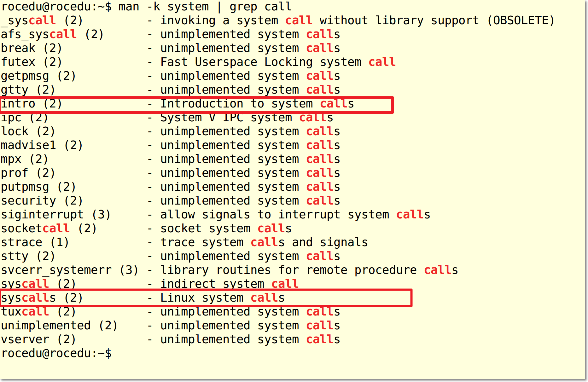Select the 'syscall (2)' entry without underscore
The width and height of the screenshot is (588, 382).
click(38, 284)
